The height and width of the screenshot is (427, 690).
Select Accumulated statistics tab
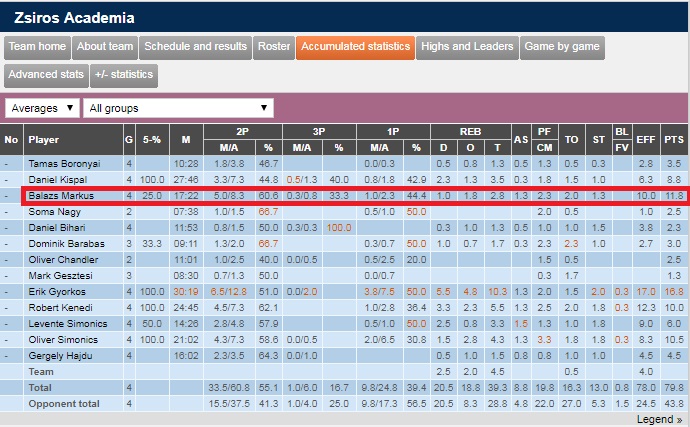point(355,47)
